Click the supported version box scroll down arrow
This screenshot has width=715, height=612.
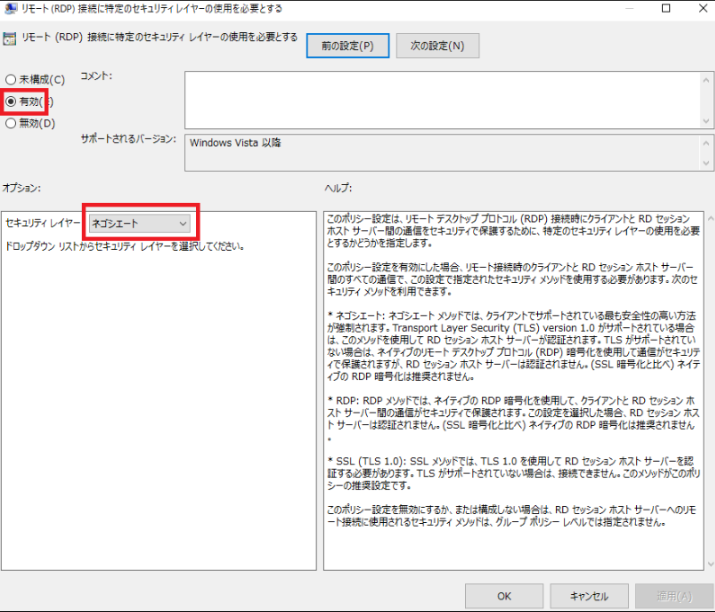pos(706,163)
